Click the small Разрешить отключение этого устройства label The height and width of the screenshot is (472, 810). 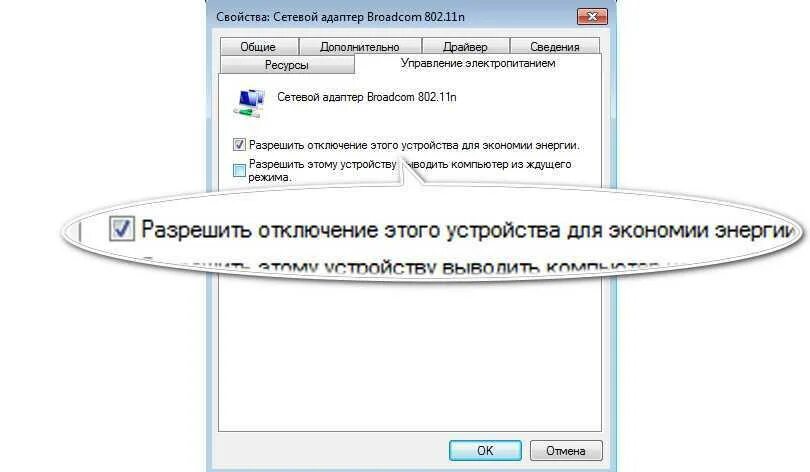tap(414, 145)
